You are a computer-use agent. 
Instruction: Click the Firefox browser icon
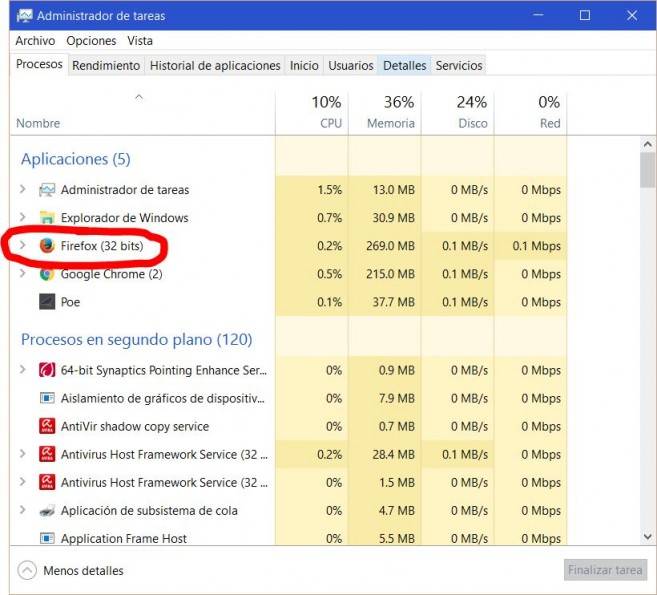pyautogui.click(x=47, y=246)
